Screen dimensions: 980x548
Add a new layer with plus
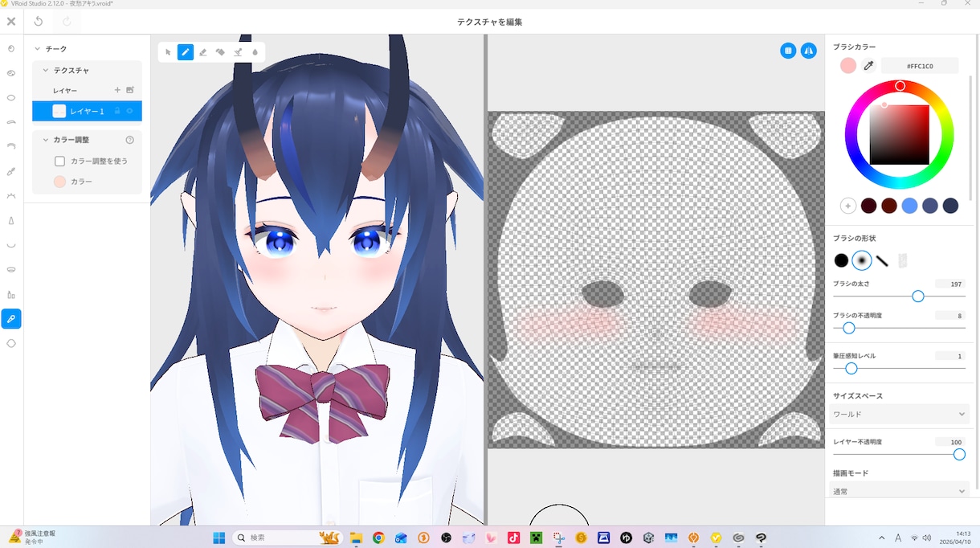click(117, 90)
